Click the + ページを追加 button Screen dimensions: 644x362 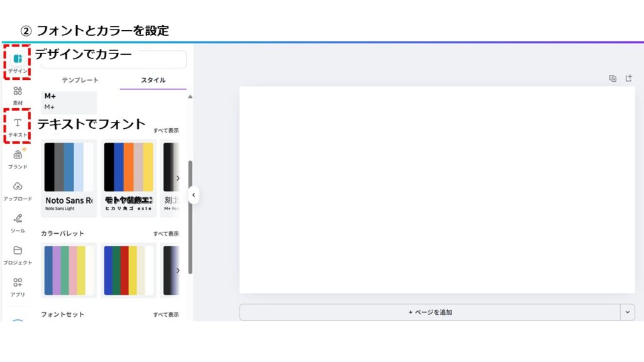click(x=430, y=312)
